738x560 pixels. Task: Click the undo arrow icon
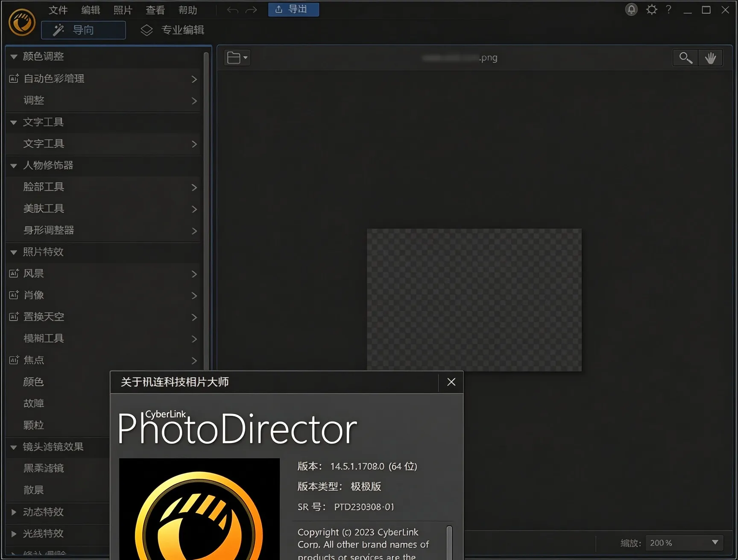click(232, 10)
